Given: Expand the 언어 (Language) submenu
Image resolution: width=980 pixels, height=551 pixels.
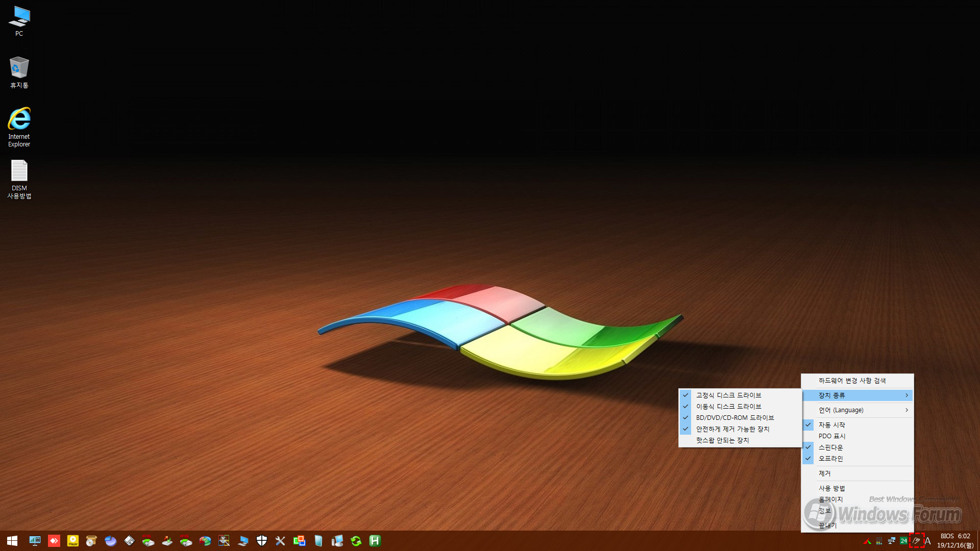Looking at the screenshot, I should click(857, 410).
